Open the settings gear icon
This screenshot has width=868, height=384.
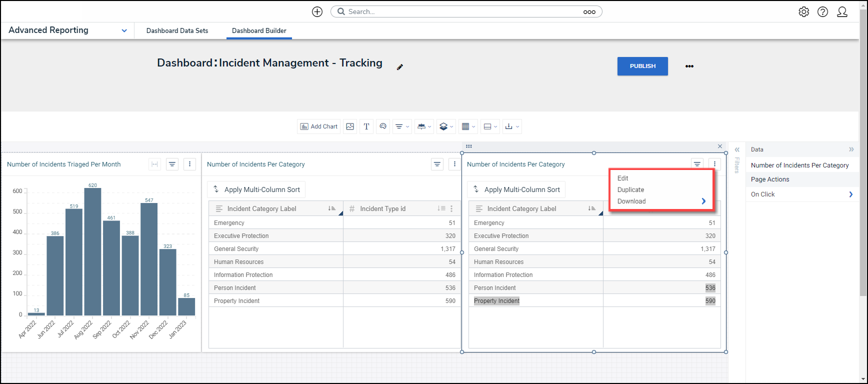coord(803,11)
